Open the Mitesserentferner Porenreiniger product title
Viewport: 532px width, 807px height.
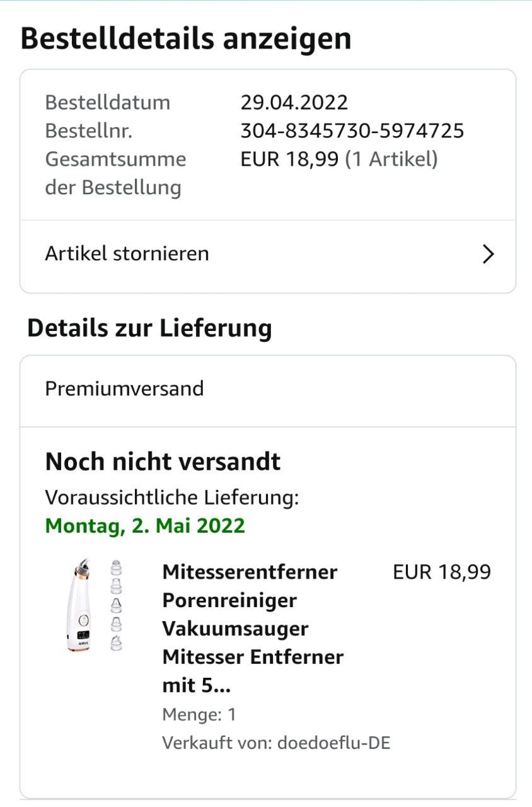click(253, 628)
